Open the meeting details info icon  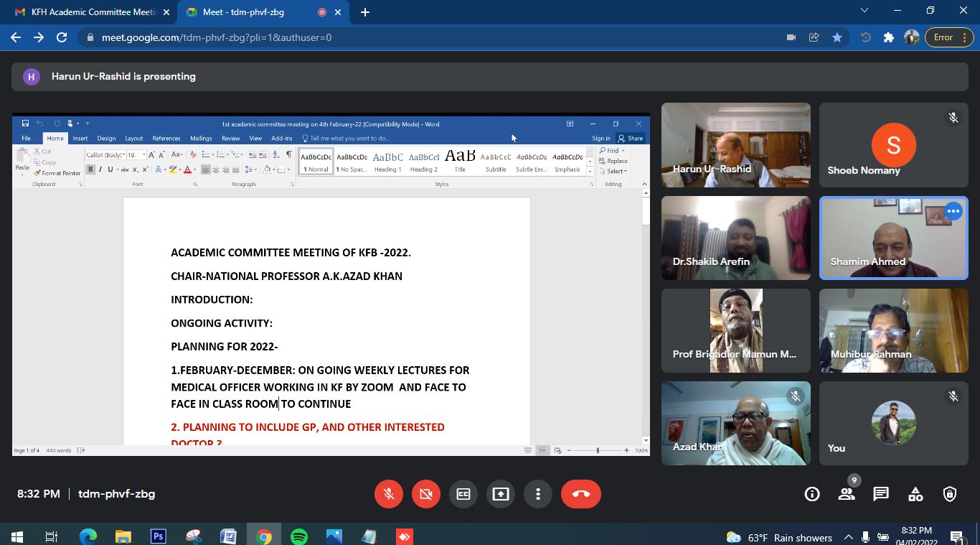pos(812,494)
